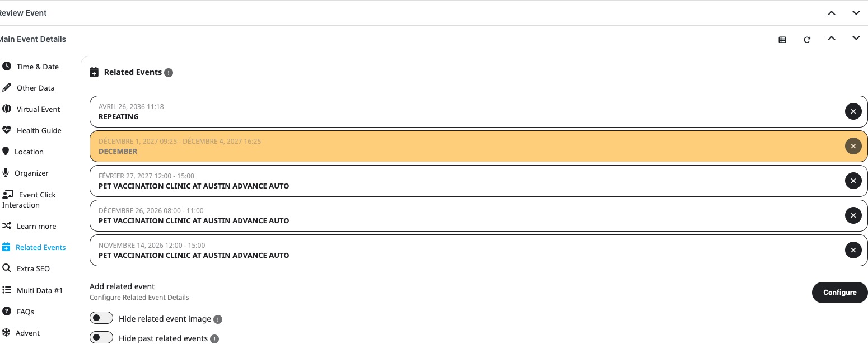Remove the Février 27, 2027 vaccination event
The width and height of the screenshot is (868, 344).
pyautogui.click(x=853, y=181)
